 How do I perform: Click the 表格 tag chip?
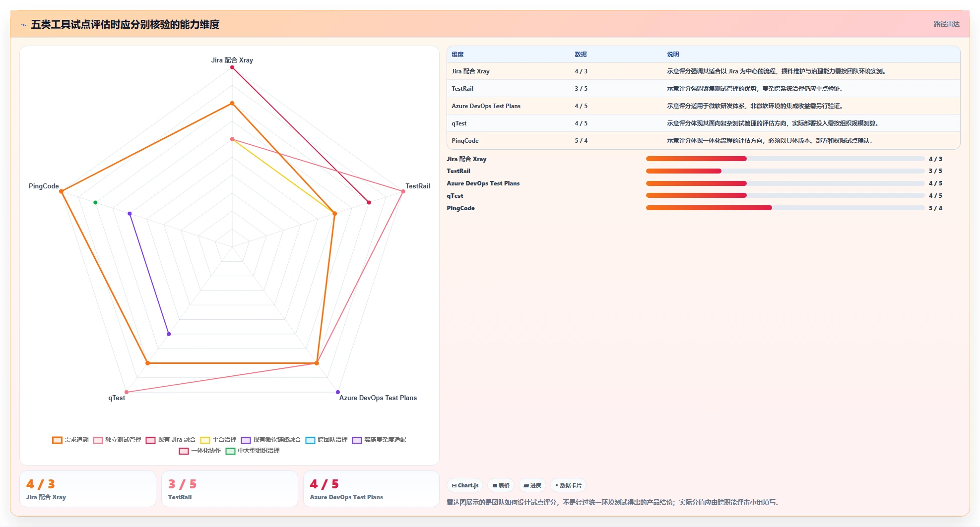tap(501, 485)
